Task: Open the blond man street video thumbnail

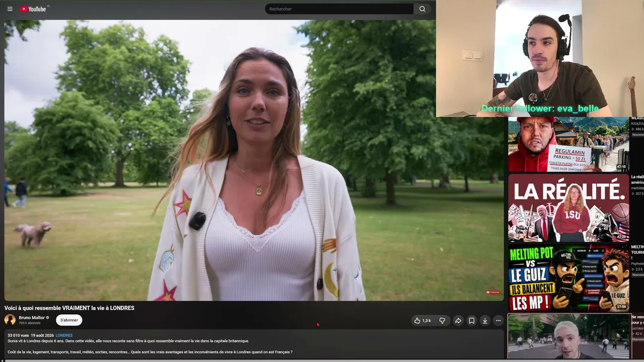Action: tap(569, 336)
